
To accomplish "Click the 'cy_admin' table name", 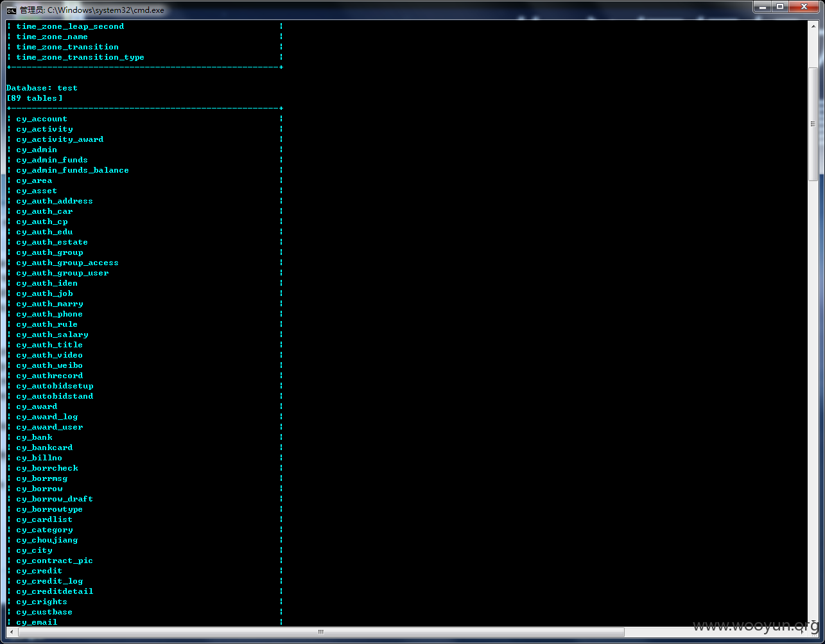I will click(37, 150).
